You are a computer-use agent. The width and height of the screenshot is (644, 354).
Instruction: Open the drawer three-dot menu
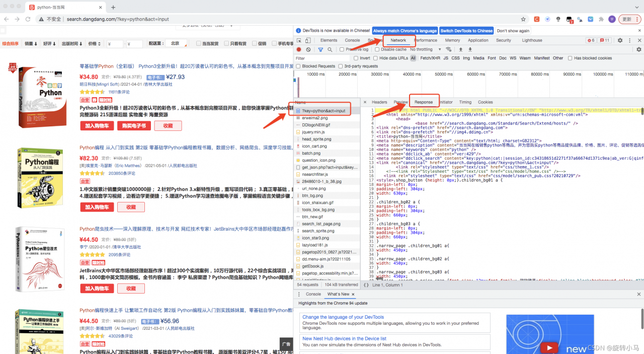tap(299, 294)
